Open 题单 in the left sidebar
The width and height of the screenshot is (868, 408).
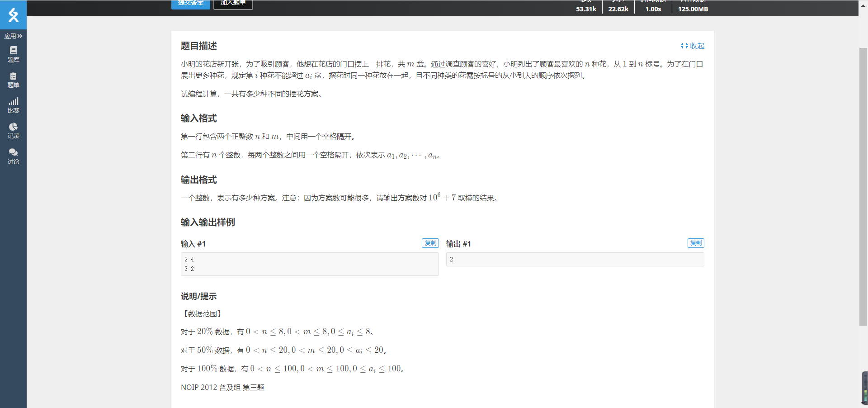[x=13, y=81]
